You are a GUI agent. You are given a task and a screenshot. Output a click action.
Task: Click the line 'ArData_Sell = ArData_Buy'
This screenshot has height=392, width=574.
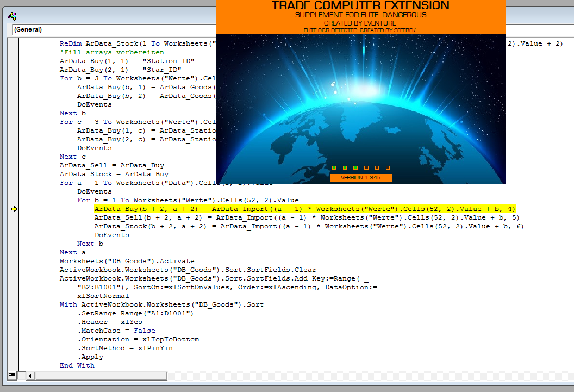coord(112,165)
